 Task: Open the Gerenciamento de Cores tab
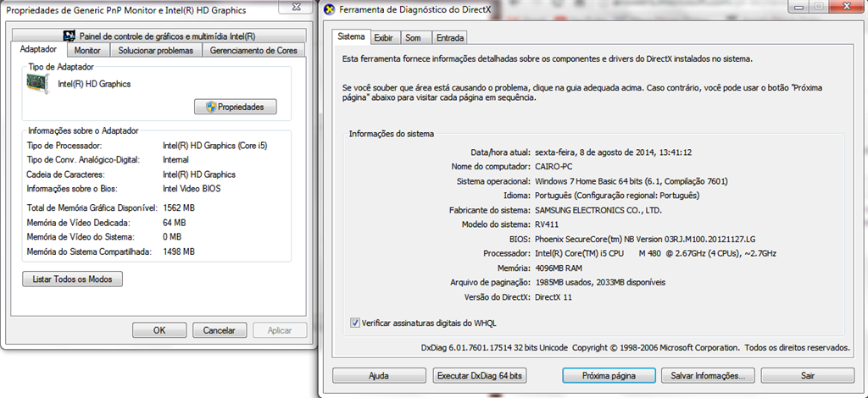click(x=253, y=50)
